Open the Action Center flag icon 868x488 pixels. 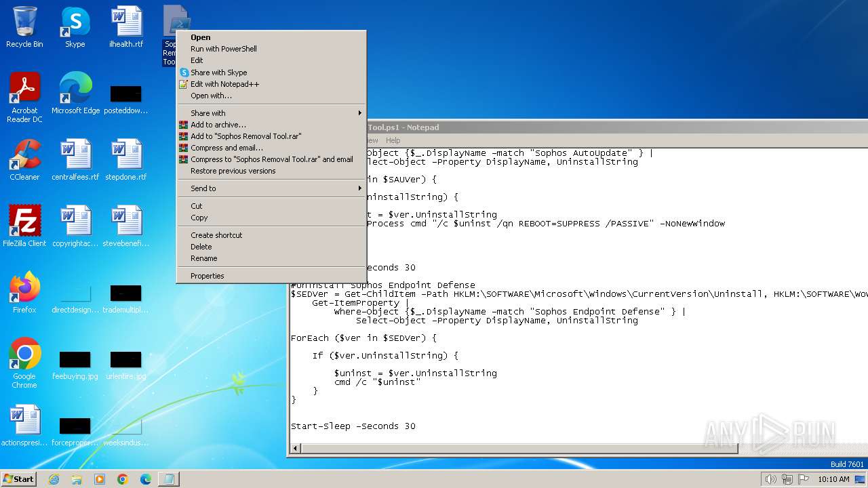pos(804,479)
